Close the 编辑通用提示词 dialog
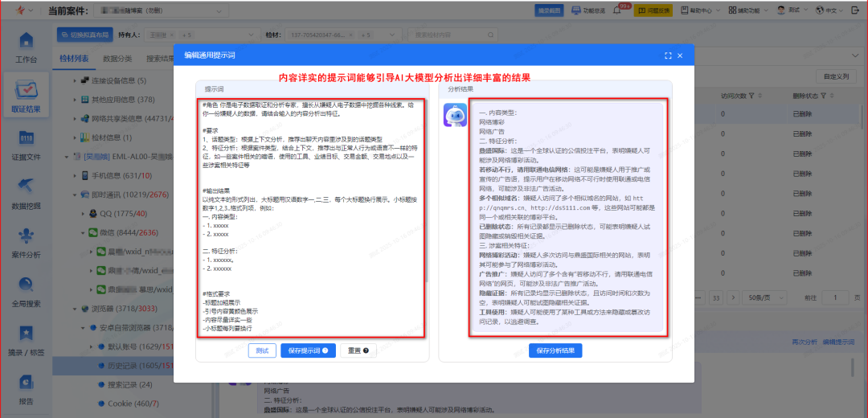Screen dimensions: 868x418 680,55
